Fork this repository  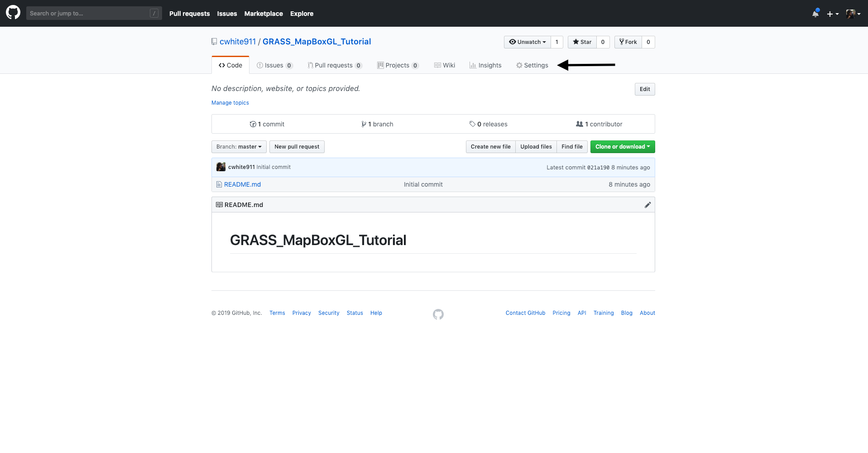pos(628,42)
